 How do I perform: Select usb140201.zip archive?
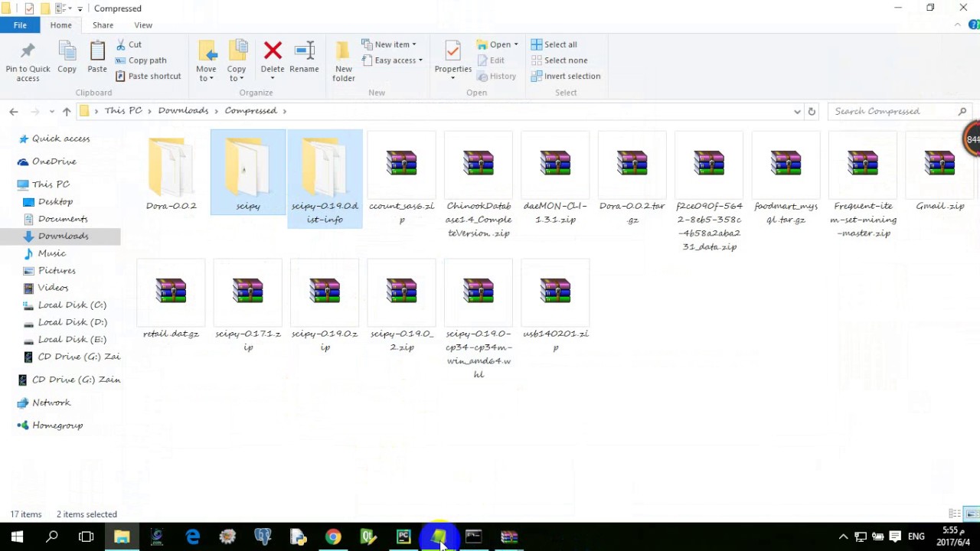pyautogui.click(x=555, y=307)
